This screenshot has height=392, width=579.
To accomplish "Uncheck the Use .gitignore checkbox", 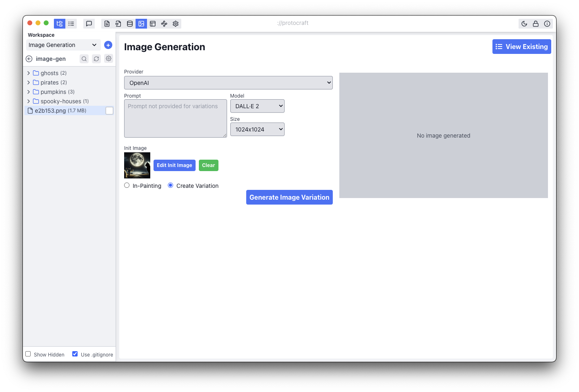I will (x=75, y=354).
